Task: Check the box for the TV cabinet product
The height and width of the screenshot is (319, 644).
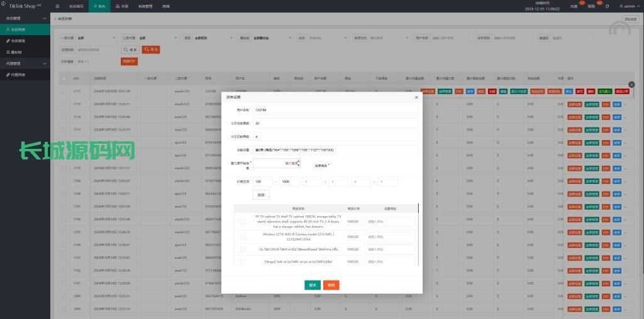Action: (243, 221)
